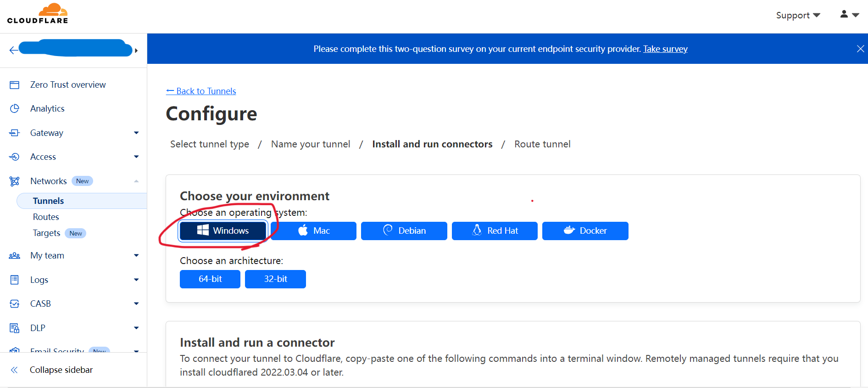The width and height of the screenshot is (868, 388).
Task: Click the Take survey link
Action: click(665, 49)
